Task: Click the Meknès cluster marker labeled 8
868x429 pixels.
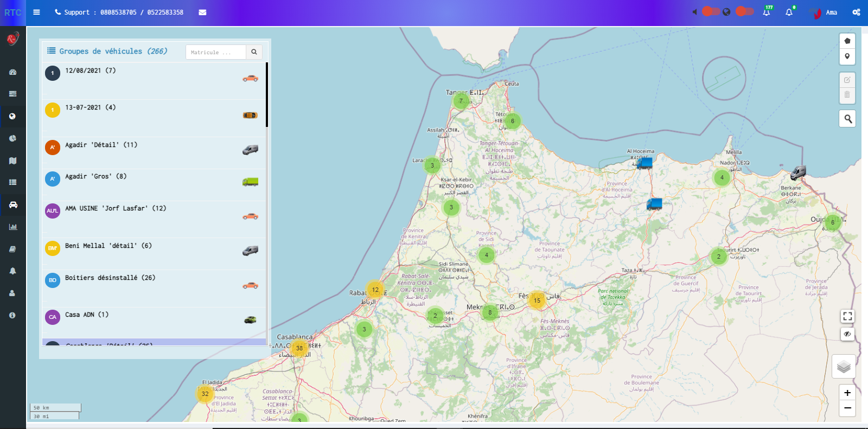Action: (490, 312)
